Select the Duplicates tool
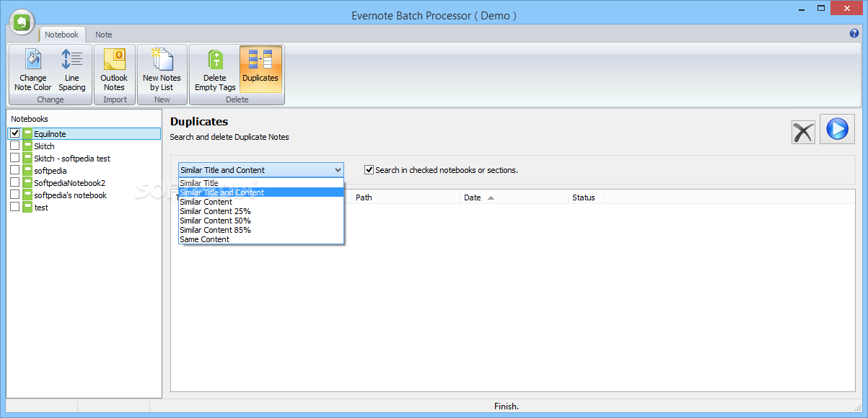This screenshot has height=418, width=868. pyautogui.click(x=260, y=71)
